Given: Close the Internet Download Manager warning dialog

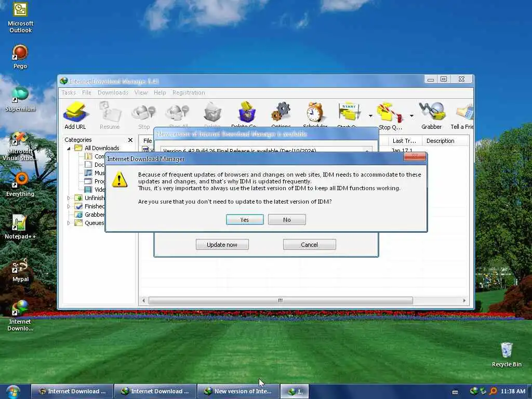Looking at the screenshot, I should coord(415,156).
